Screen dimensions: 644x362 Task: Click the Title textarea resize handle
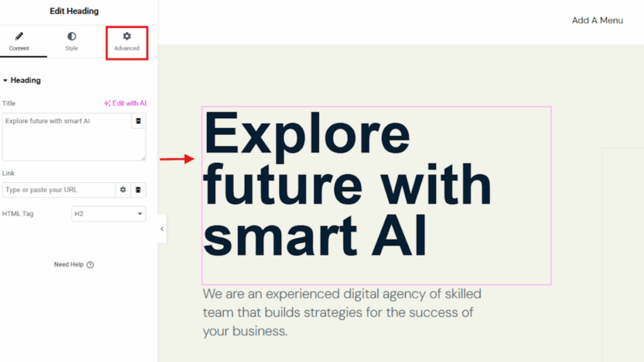coord(143,158)
